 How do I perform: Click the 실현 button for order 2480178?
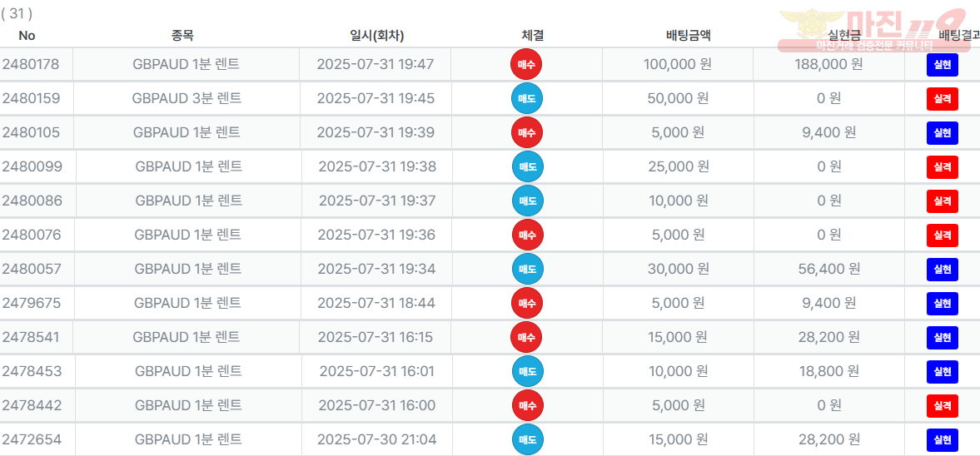point(942,65)
